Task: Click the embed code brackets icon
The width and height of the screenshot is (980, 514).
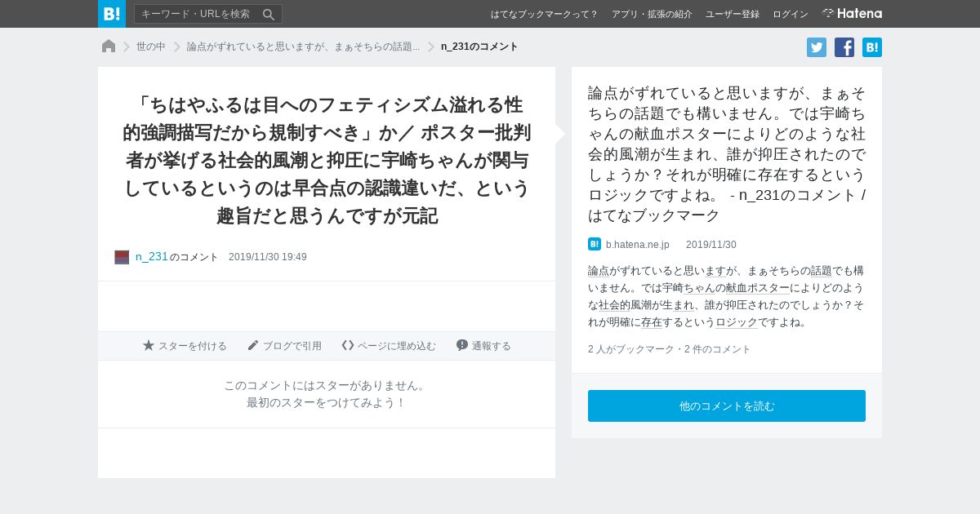Action: pos(348,345)
